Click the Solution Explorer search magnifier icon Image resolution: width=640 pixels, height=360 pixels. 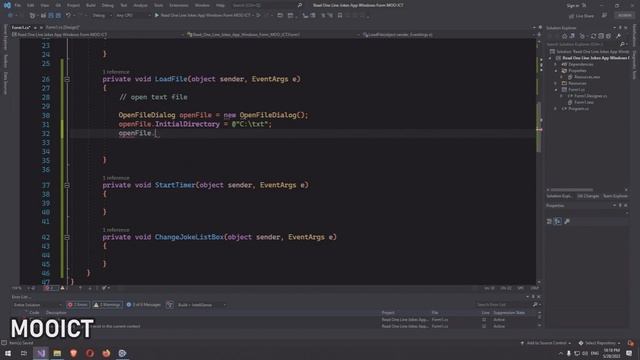pos(622,44)
